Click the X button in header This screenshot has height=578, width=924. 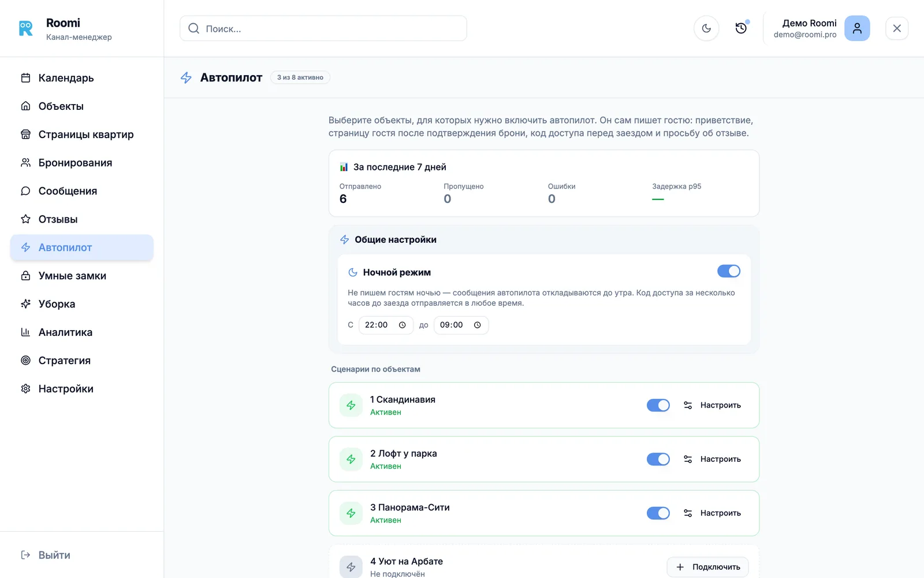897,28
